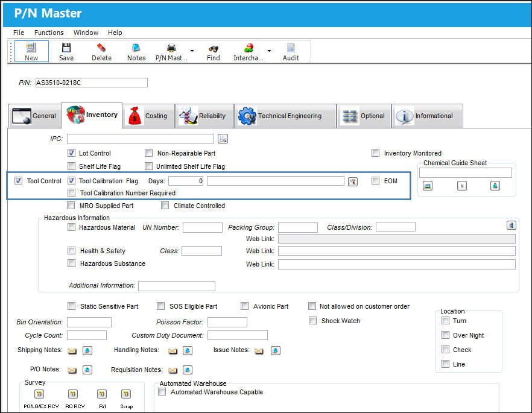The height and width of the screenshot is (413, 532).
Task: Check Non-Repairable Part
Action: 148,153
